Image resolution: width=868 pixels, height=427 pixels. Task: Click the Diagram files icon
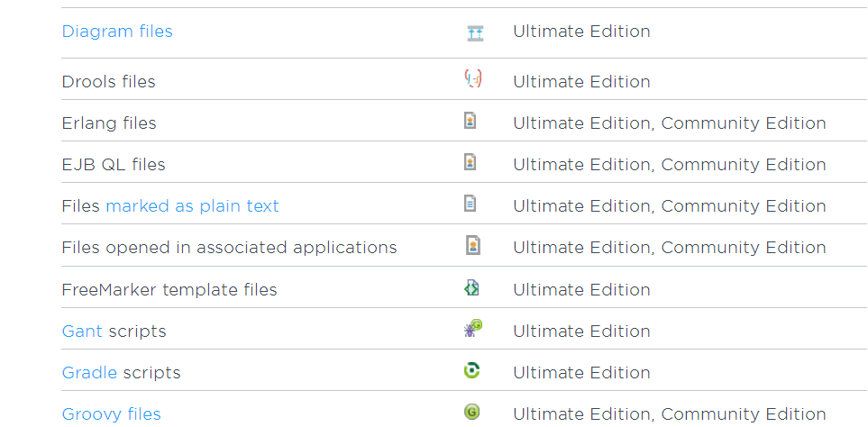click(x=475, y=33)
